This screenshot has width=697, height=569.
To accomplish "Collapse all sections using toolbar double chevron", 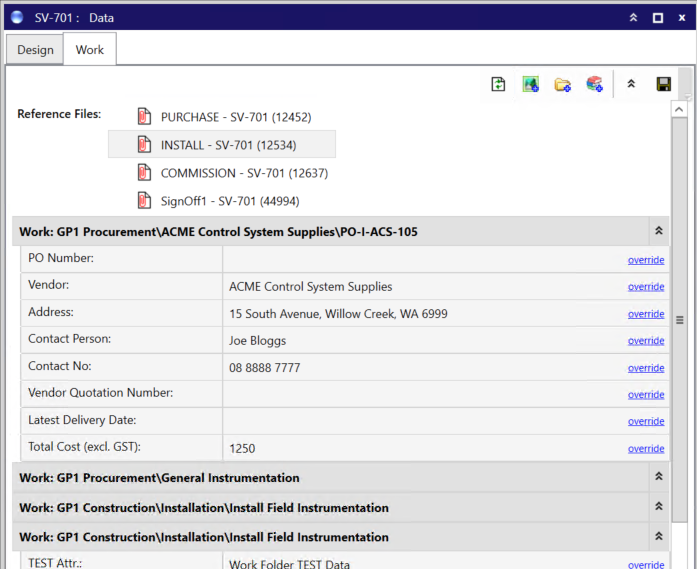I will [631, 85].
